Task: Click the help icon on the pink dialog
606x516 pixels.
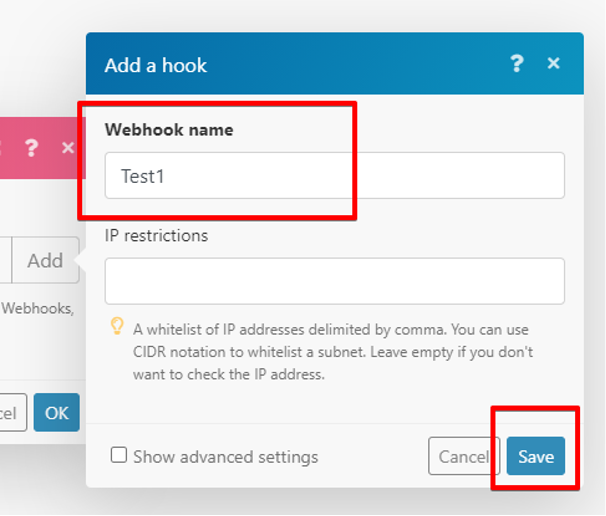Action: click(31, 148)
